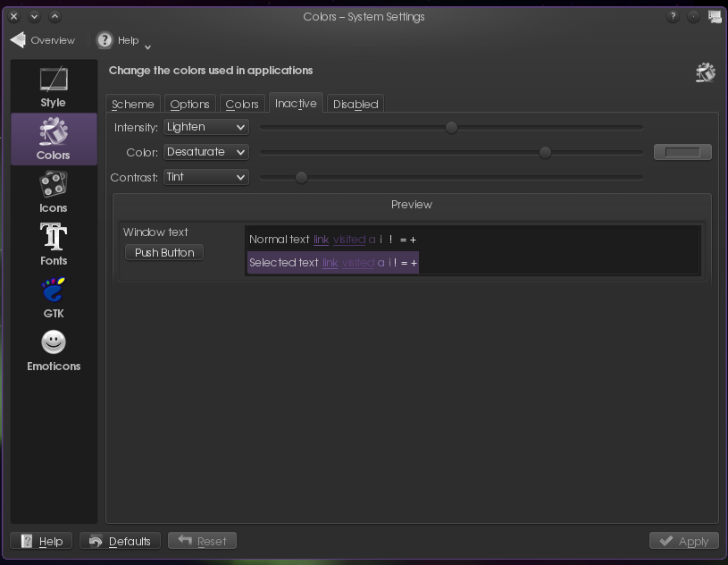Screen dimensions: 728x565
Task: Click the Apply button
Action: [x=684, y=541]
